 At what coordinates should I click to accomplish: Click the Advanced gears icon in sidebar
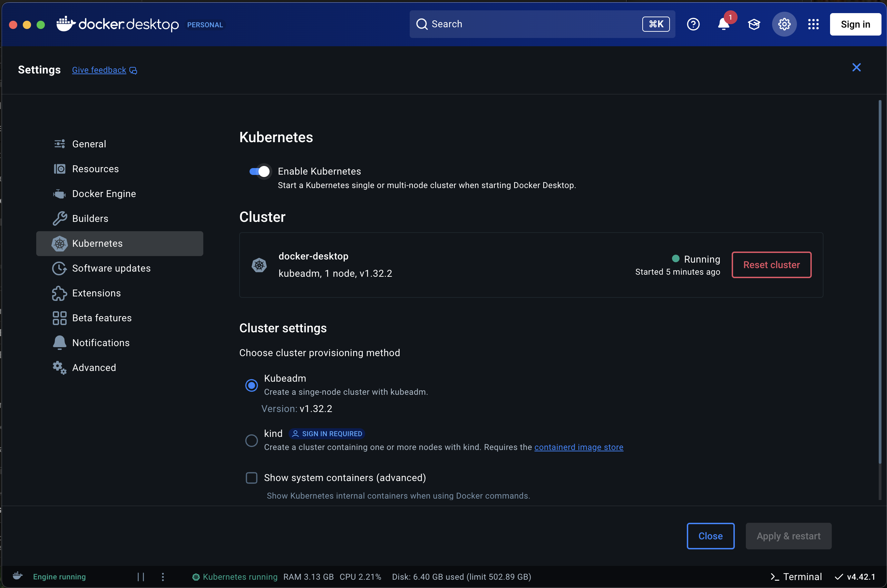pyautogui.click(x=59, y=367)
